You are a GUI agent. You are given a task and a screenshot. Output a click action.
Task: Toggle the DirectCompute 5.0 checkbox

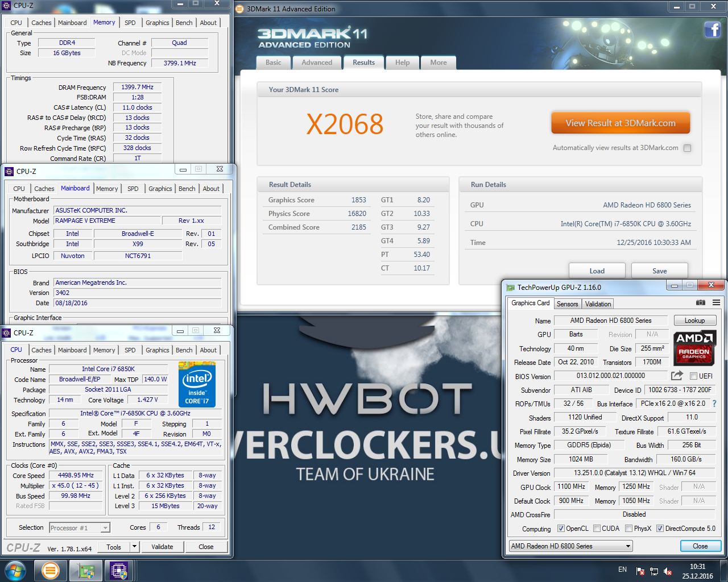660,529
